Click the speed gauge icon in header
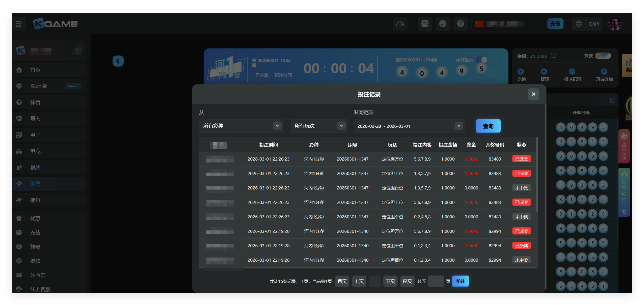Screen dimensions: 644x305 tap(400, 24)
